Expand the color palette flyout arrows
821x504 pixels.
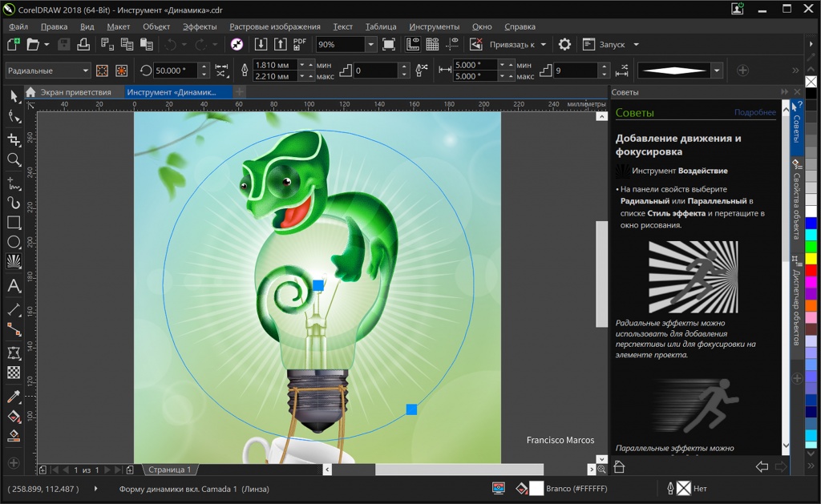811,466
